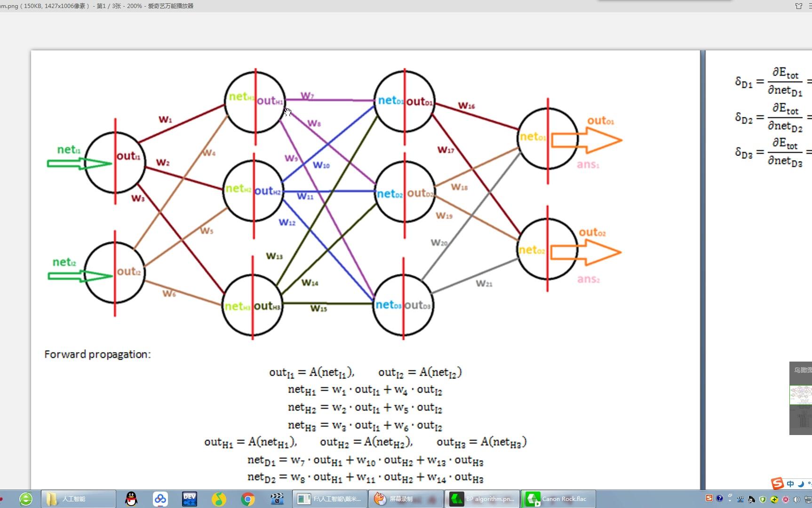The width and height of the screenshot is (812, 508).
Task: Switch to Canon Rock.flac player taskbar button
Action: click(x=558, y=499)
